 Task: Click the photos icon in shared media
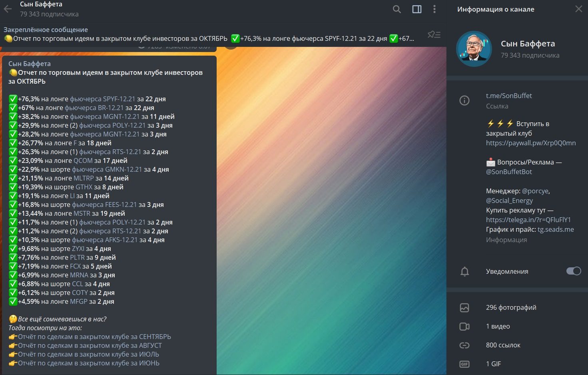pos(464,308)
